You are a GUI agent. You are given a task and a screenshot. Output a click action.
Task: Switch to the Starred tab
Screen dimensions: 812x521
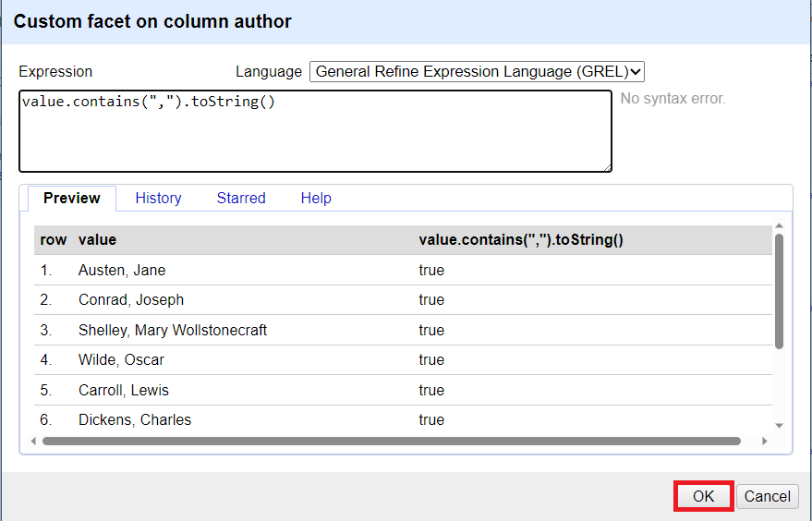[241, 199]
